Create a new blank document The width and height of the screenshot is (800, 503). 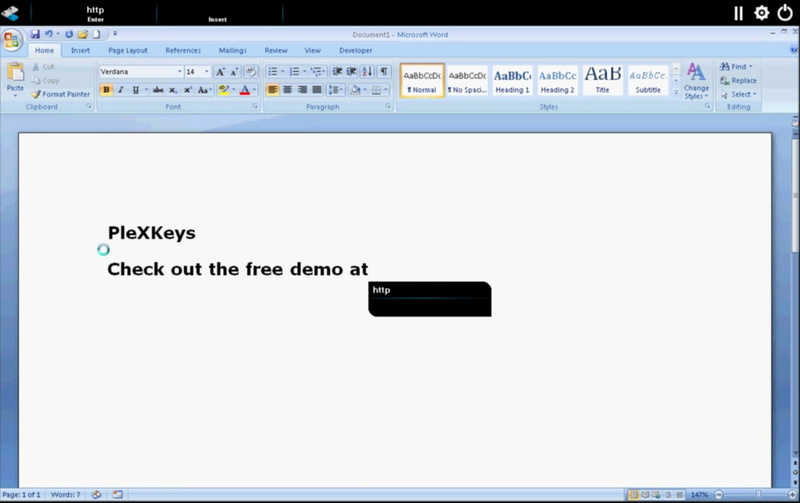pyautogui.click(x=96, y=34)
